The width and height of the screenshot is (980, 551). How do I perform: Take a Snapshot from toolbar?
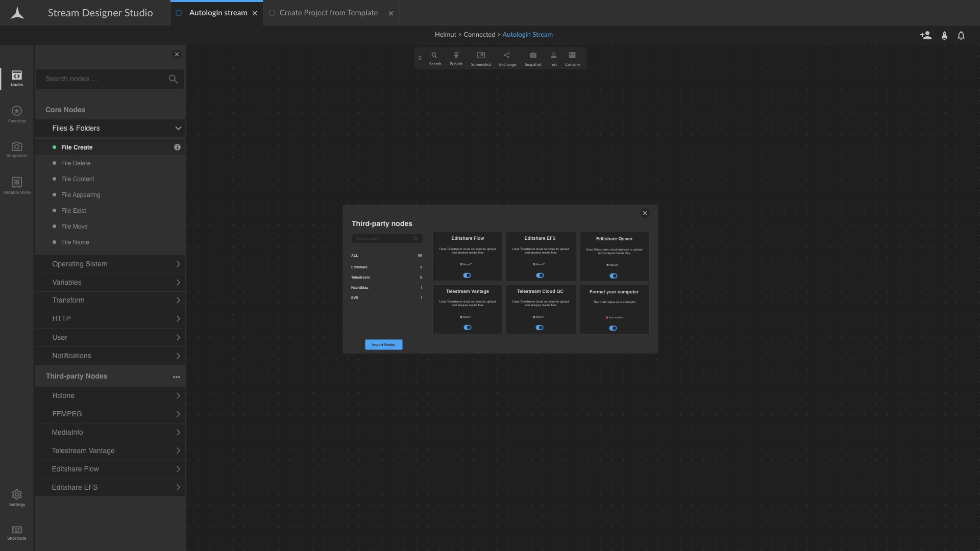coord(532,58)
